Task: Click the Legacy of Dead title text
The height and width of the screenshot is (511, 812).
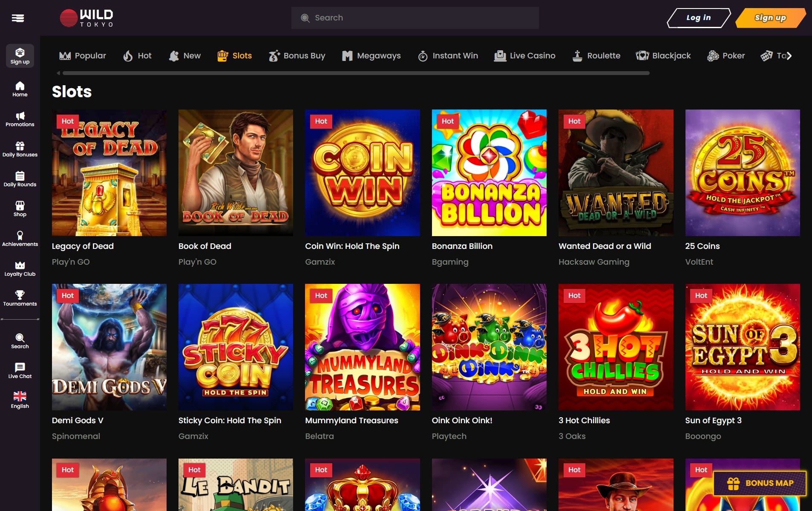Action: [83, 246]
